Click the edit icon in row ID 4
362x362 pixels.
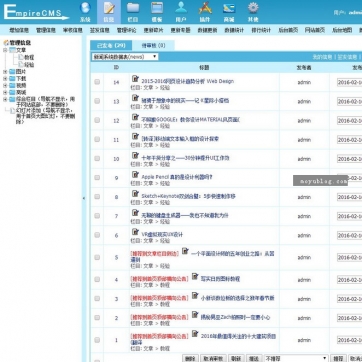pos(195,277)
